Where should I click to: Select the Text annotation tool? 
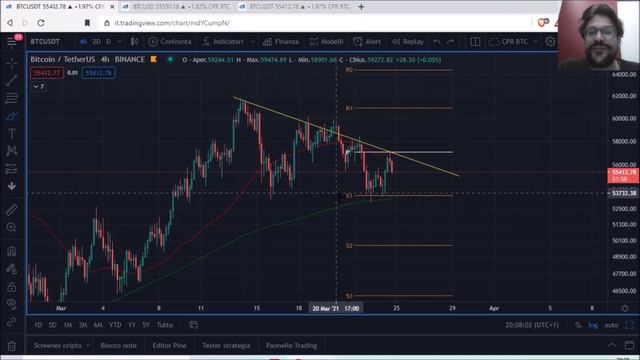point(11,133)
